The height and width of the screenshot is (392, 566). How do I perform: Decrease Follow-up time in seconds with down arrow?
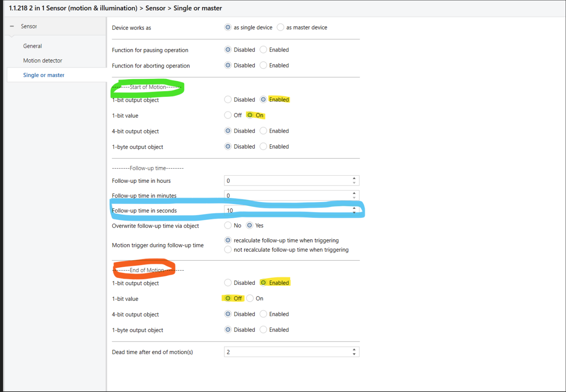(x=354, y=213)
